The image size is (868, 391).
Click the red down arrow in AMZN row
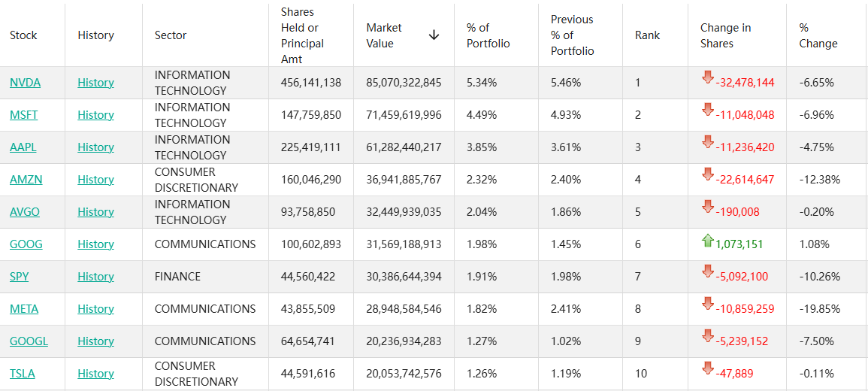(x=707, y=174)
